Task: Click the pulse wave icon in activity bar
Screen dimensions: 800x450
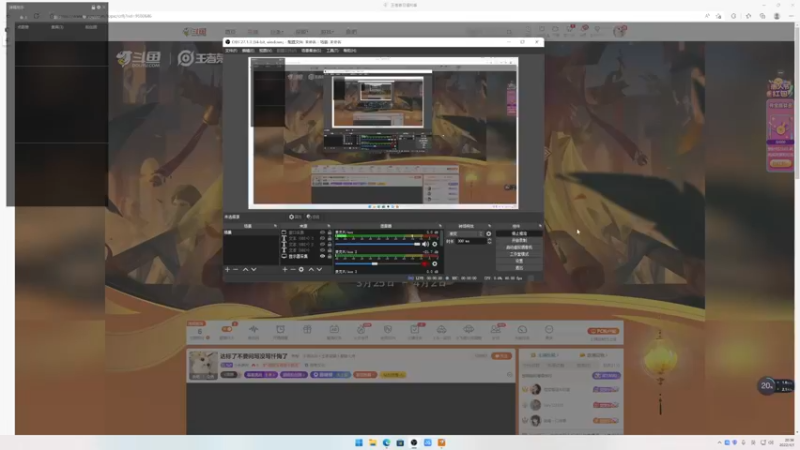Action: [x=254, y=330]
